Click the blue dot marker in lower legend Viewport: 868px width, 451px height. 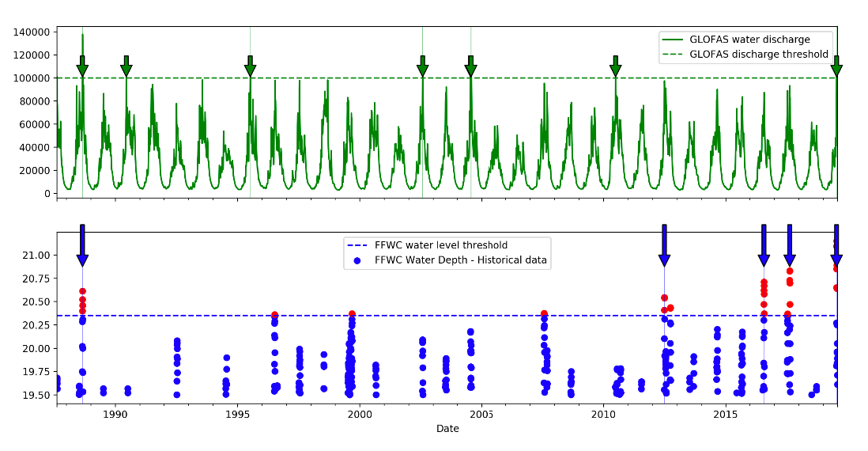point(357,260)
